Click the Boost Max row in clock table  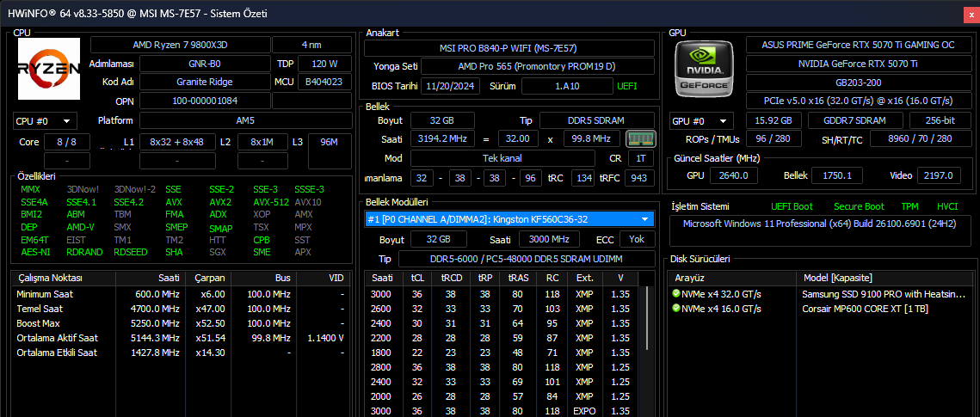pyautogui.click(x=181, y=323)
